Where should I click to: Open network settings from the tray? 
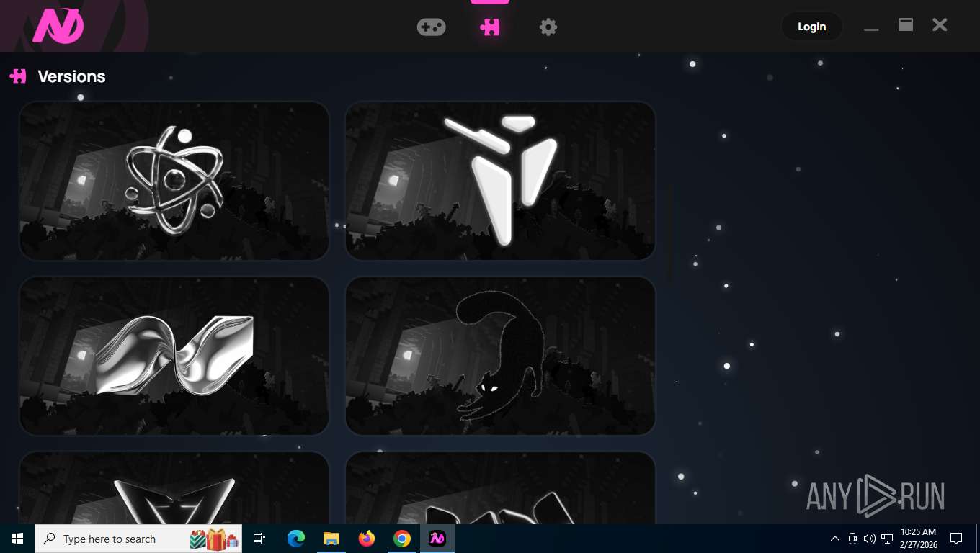[887, 539]
